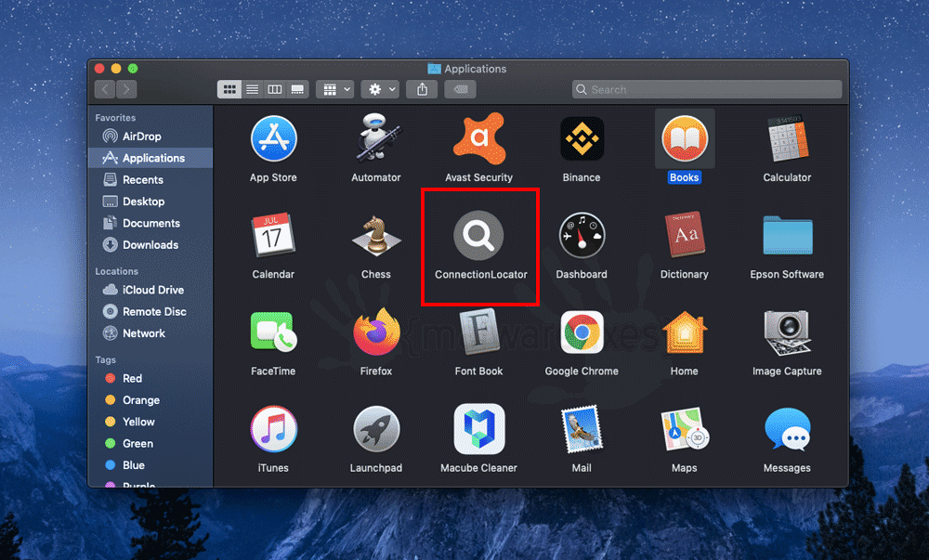Click the Finder Search field

[x=707, y=89]
